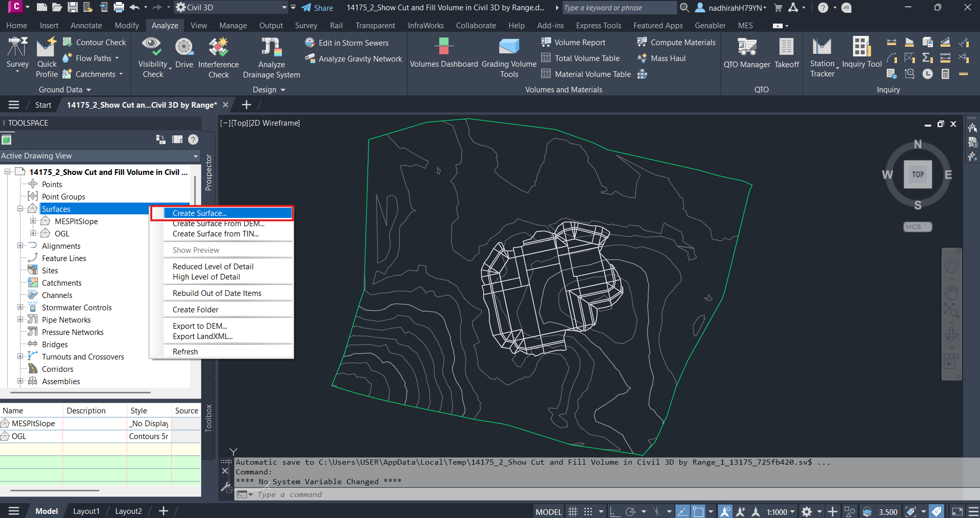Toggle ortho mode in status bar
The width and height of the screenshot is (980, 518).
615,511
